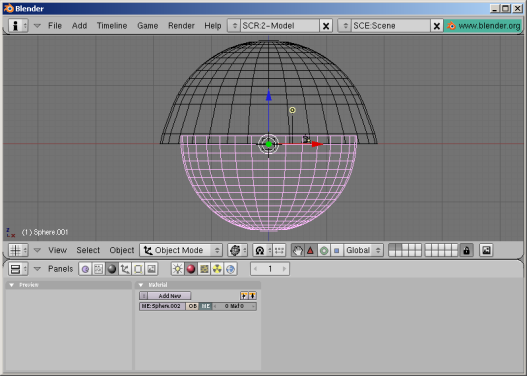Switch to Logic context buttons
The image size is (527, 376).
(85, 269)
